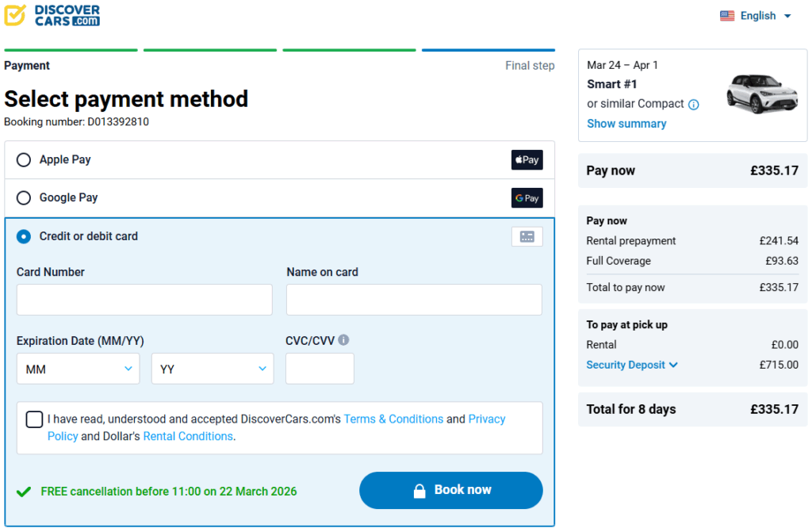Click the credit card icon
Image resolution: width=812 pixels, height=532 pixels.
(x=527, y=236)
